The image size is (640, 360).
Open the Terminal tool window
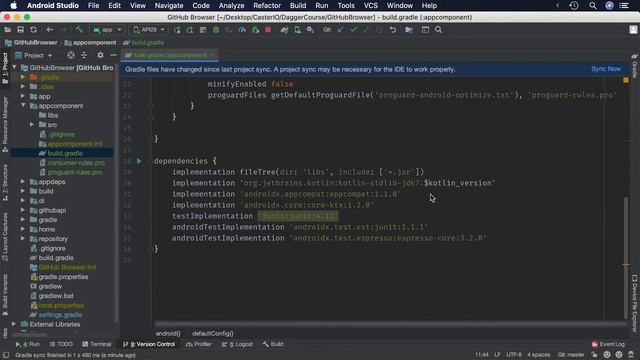[x=97, y=344]
